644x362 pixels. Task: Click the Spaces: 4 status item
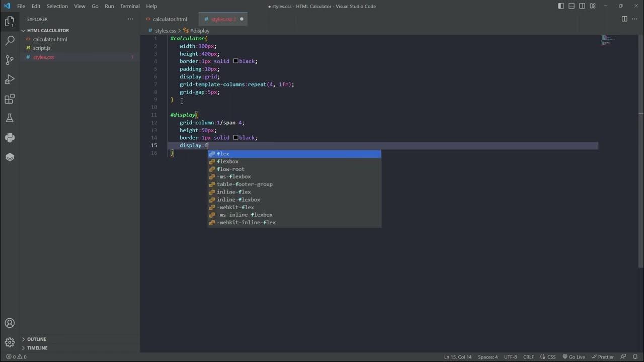(x=488, y=357)
